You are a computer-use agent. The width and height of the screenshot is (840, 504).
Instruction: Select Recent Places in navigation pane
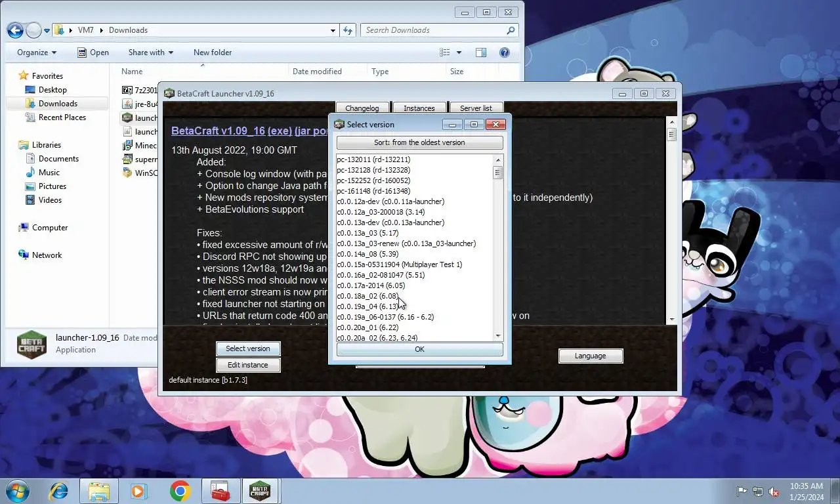point(62,117)
